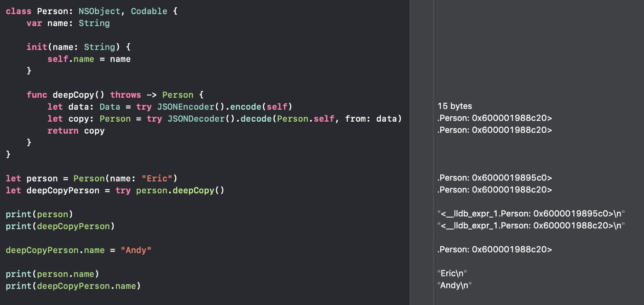The width and height of the screenshot is (644, 305).
Task: Place cursor on "var name: String" line
Action: pos(68,23)
